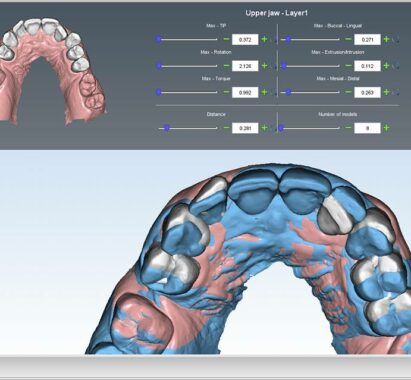
Task: Decrease Distance value with minus icon
Action: click(226, 128)
